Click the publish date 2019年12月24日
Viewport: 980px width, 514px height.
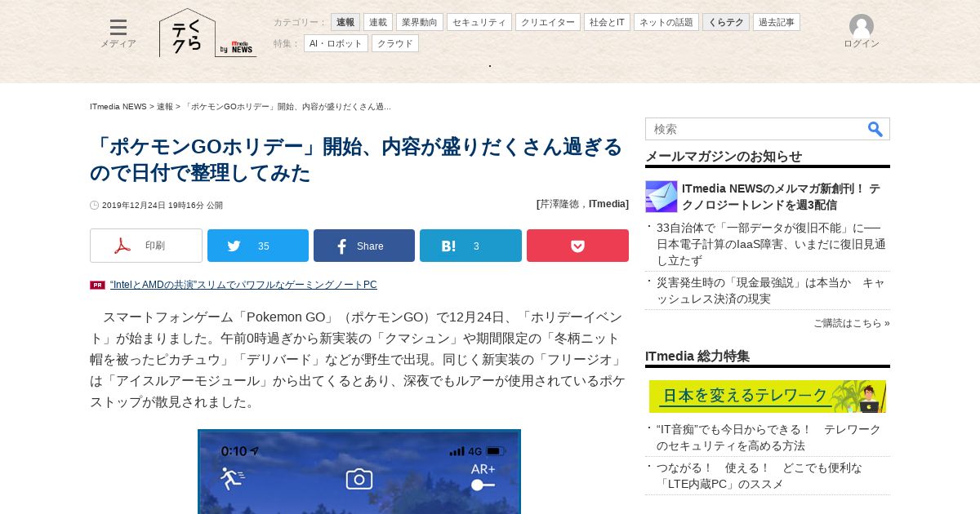[134, 206]
